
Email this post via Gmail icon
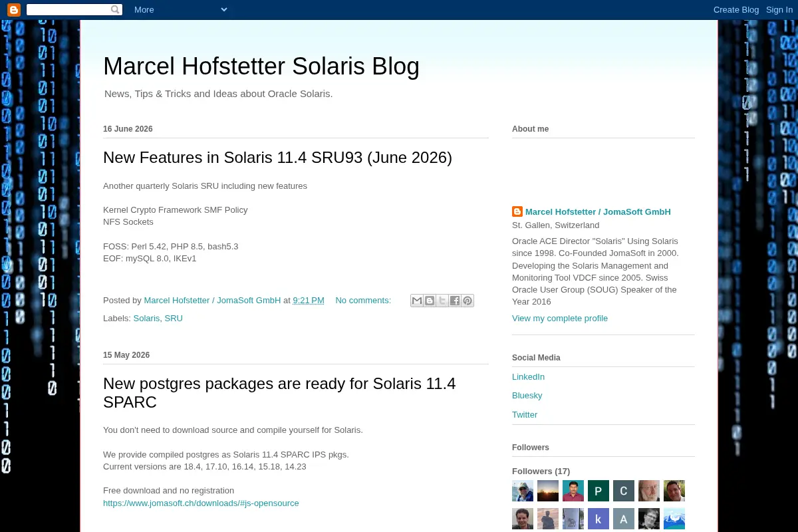417,301
